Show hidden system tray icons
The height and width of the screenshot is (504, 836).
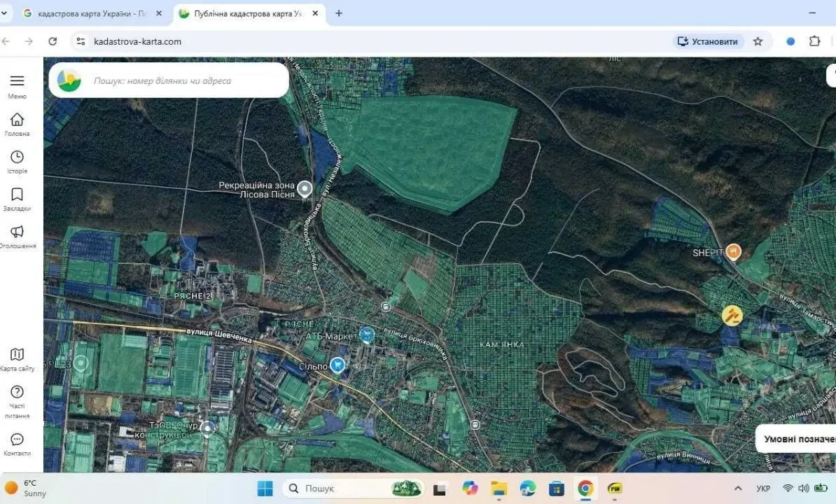(738, 488)
